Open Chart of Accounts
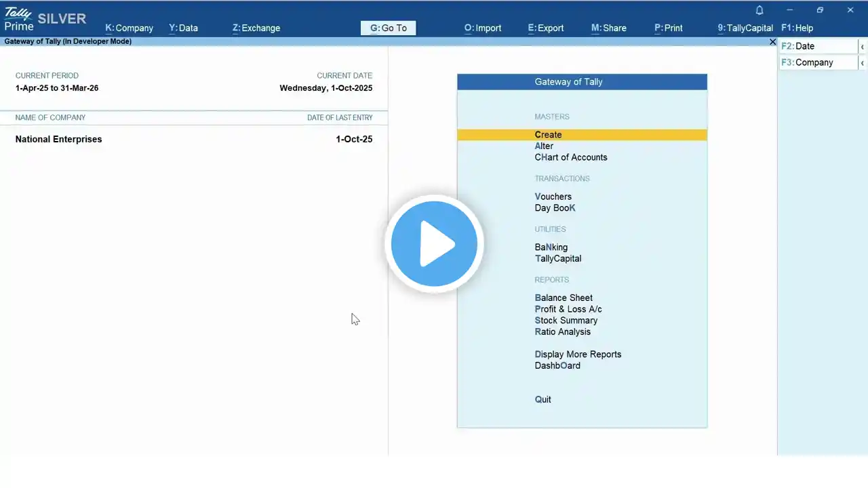Screen dimensions: 868x488 (571, 157)
